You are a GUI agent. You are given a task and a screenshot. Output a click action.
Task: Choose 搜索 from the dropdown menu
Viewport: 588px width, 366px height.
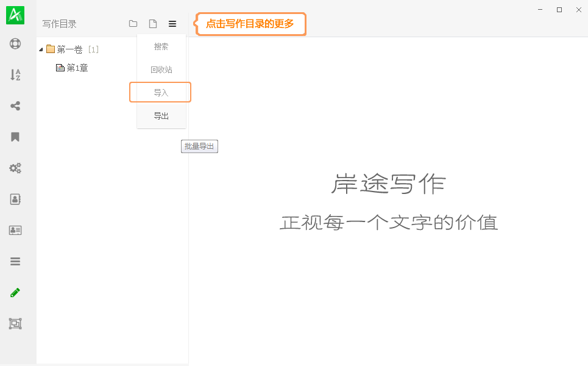[161, 46]
